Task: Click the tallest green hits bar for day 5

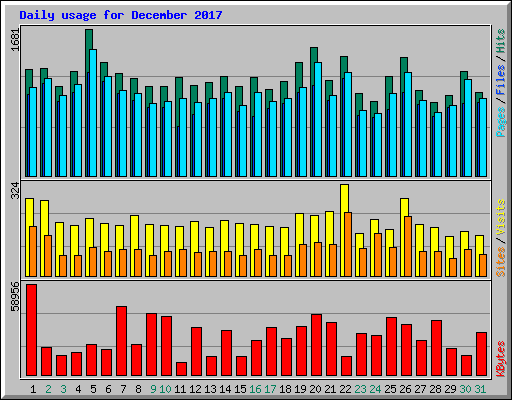Action: point(89,50)
